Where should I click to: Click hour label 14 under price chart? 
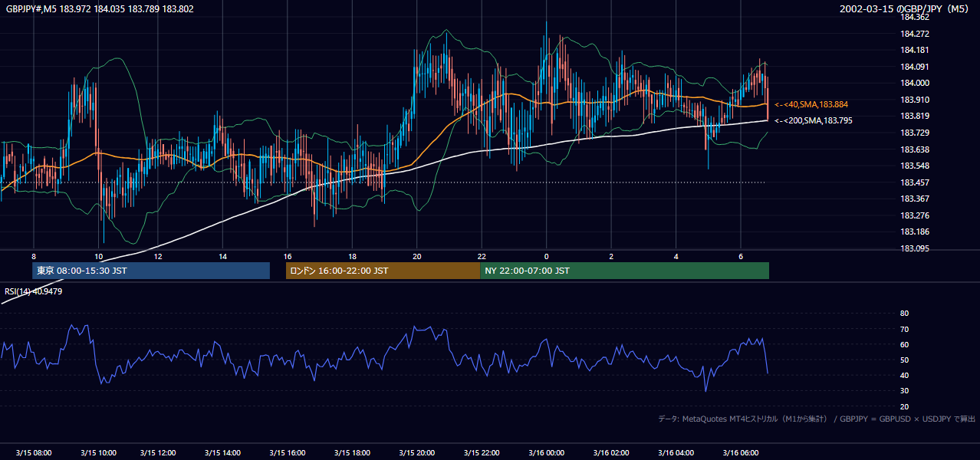pyautogui.click(x=222, y=256)
